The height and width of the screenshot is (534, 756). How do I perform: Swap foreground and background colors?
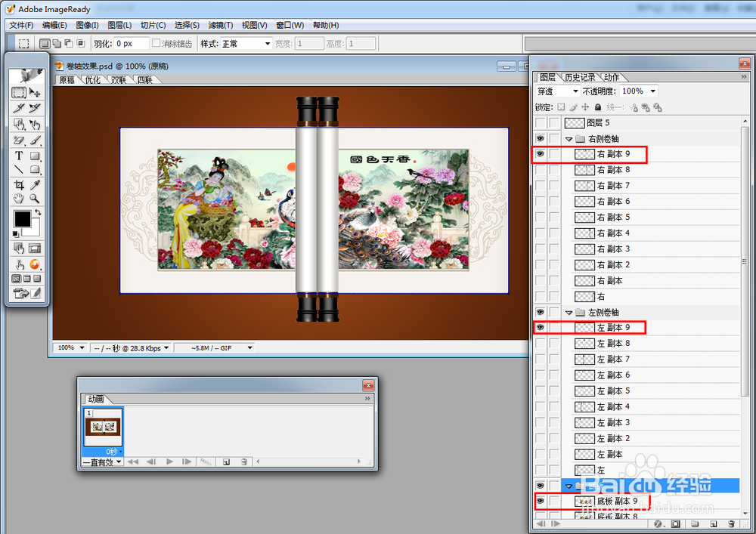[38, 212]
